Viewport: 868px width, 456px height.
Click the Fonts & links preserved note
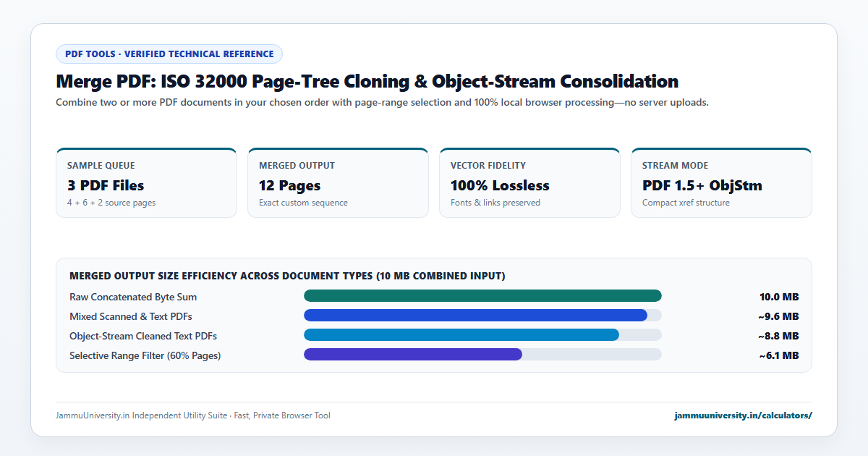pyautogui.click(x=495, y=203)
